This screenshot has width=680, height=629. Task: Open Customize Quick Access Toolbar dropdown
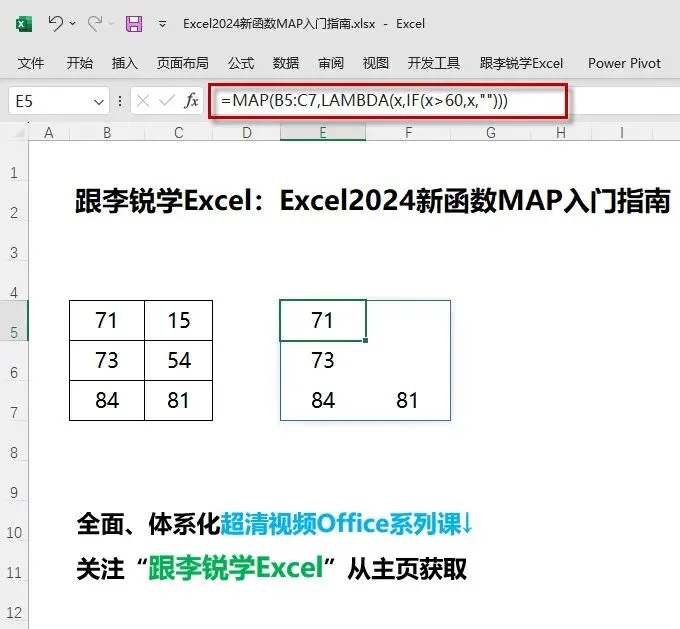pos(162,24)
